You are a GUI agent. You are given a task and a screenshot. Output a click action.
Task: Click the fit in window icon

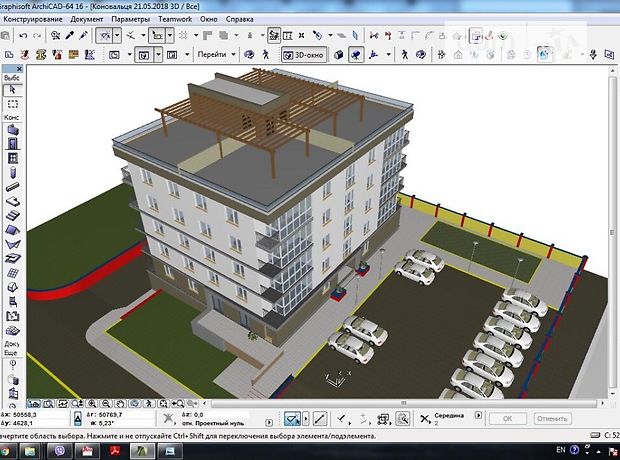[163, 403]
